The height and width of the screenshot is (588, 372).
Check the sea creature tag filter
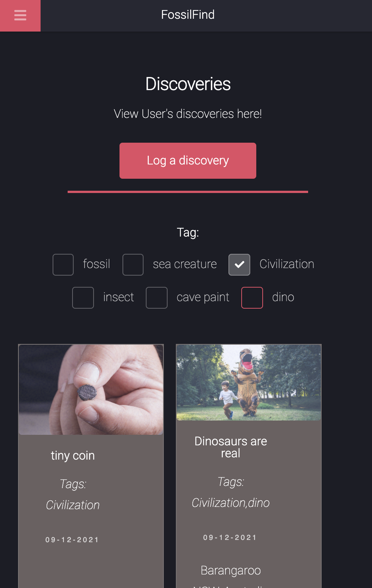point(133,265)
